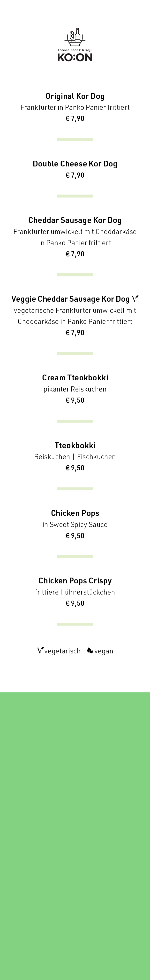Click the pale green divider below Original Kor Dog
150x980 pixels.
point(75,140)
